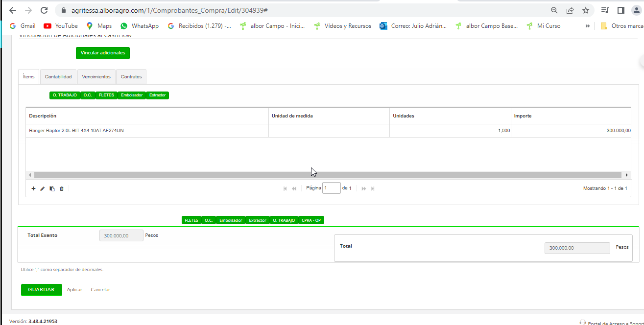The image size is (644, 325).
Task: Sort by Descripción column header
Action: [x=147, y=116]
